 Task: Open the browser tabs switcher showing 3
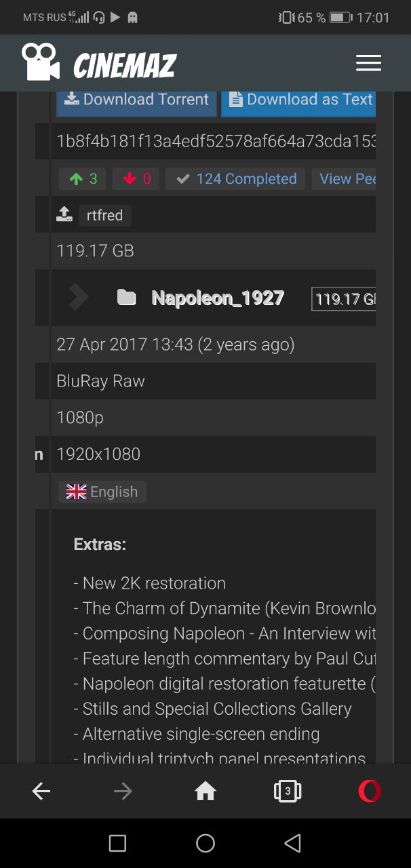288,791
